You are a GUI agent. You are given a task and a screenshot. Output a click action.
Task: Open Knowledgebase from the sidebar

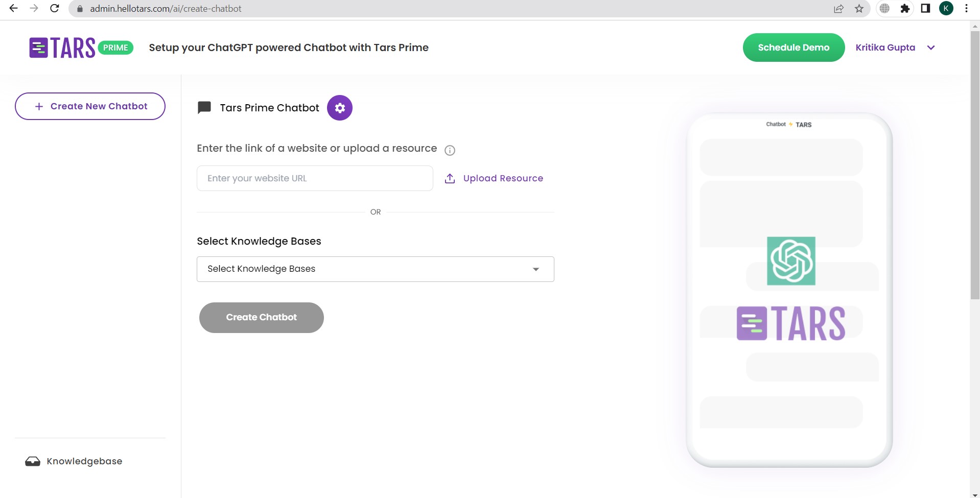(x=84, y=461)
